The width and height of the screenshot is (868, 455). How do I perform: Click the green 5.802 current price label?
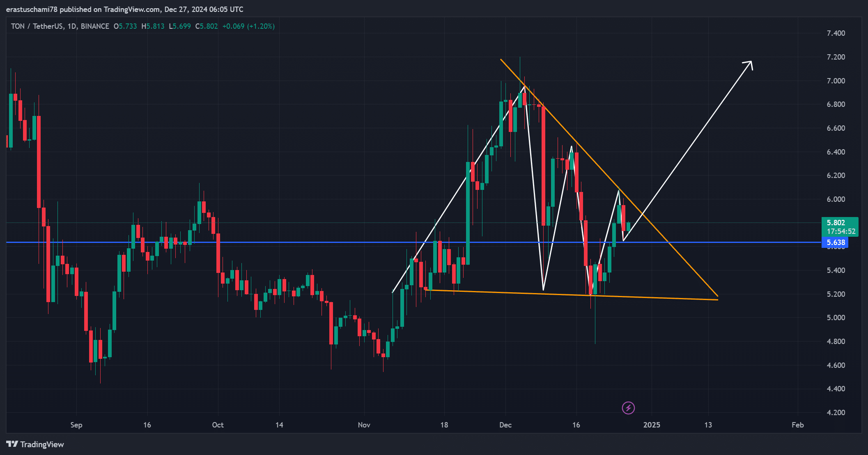point(836,222)
